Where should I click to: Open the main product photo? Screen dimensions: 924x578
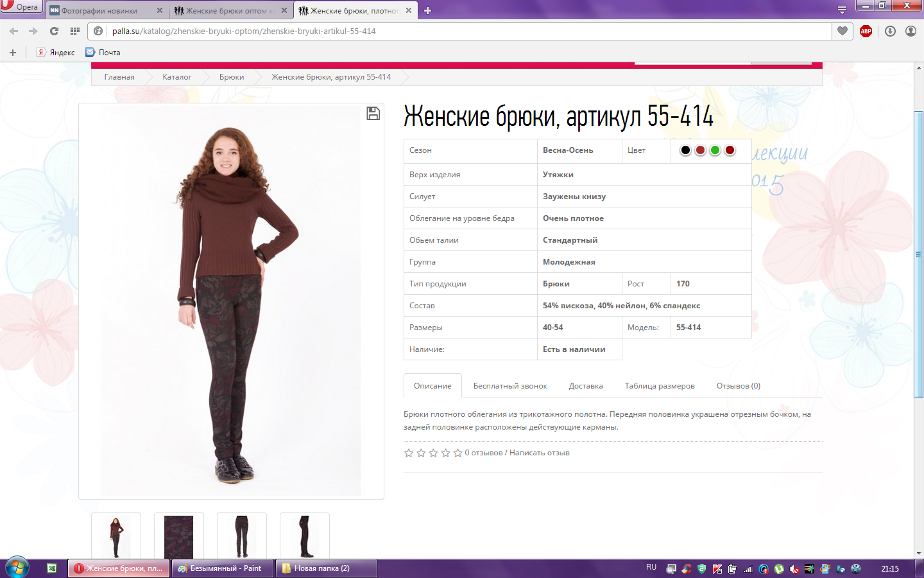pyautogui.click(x=231, y=301)
